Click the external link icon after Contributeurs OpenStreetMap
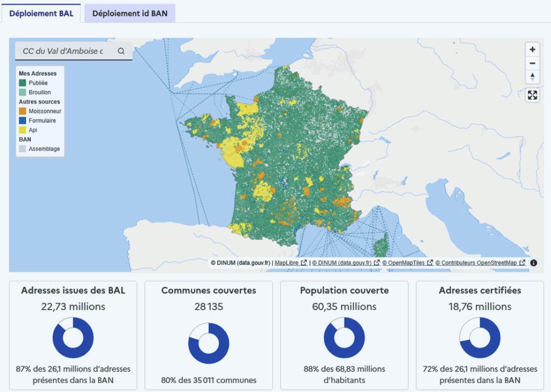 (522, 263)
